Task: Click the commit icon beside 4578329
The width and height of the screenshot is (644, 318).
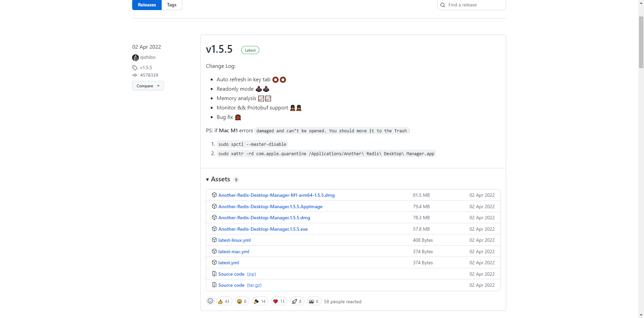Action: click(x=135, y=75)
